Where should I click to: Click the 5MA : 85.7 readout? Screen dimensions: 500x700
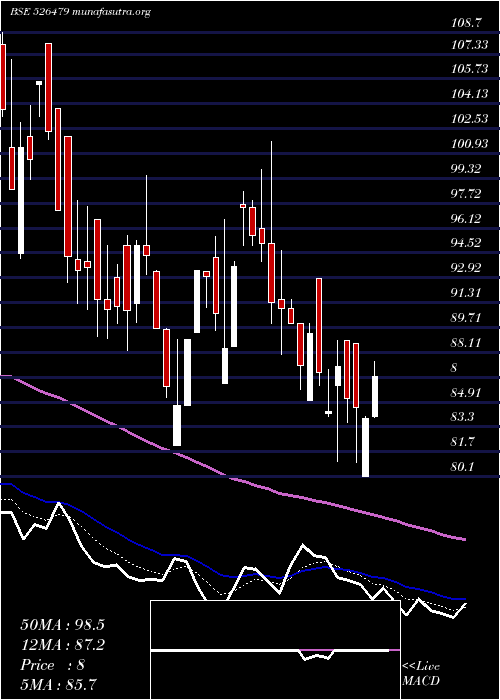pos(59,685)
